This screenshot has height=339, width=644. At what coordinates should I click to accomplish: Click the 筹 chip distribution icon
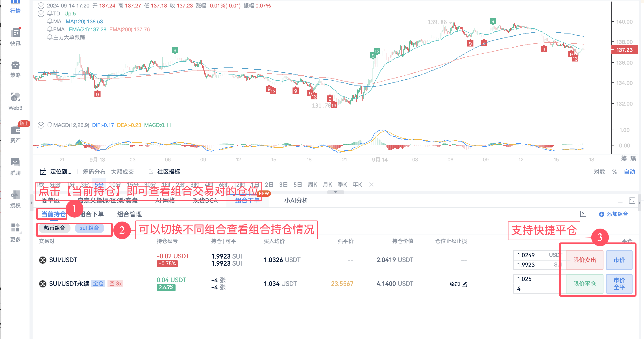point(624,158)
